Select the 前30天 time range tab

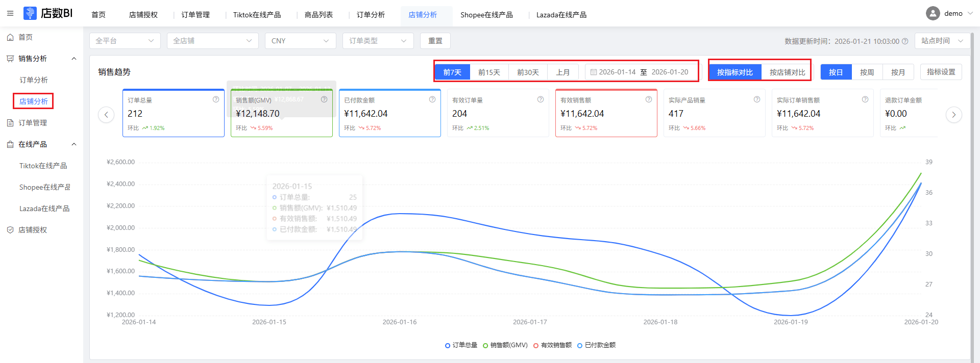point(528,72)
